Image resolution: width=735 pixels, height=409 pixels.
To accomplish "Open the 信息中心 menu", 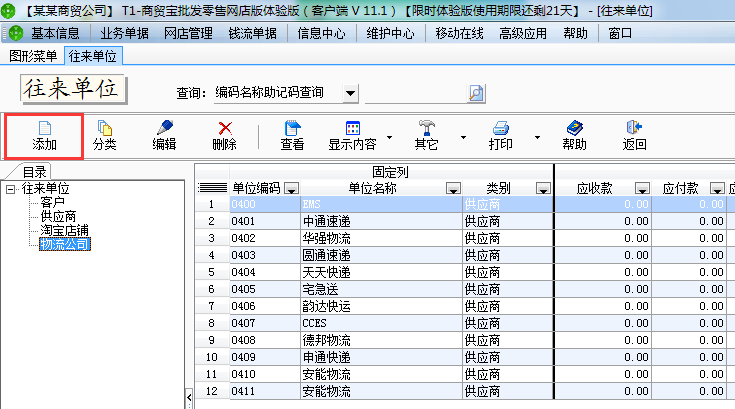I will [x=322, y=33].
